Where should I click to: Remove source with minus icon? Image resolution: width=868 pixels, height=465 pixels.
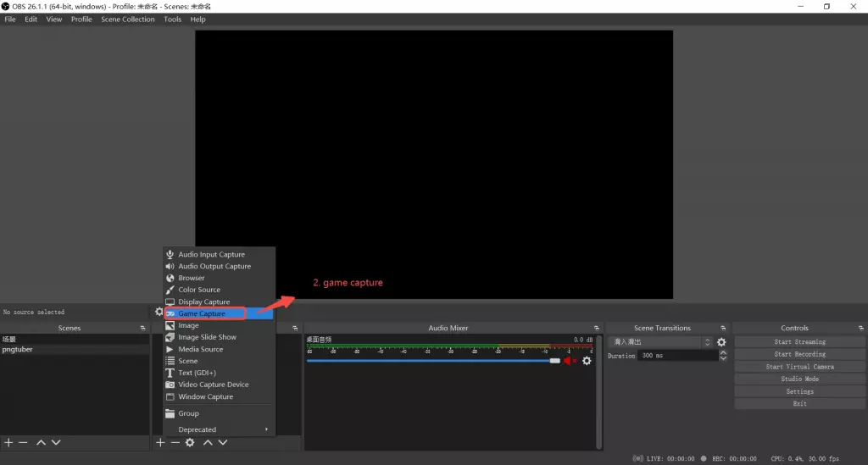point(175,443)
